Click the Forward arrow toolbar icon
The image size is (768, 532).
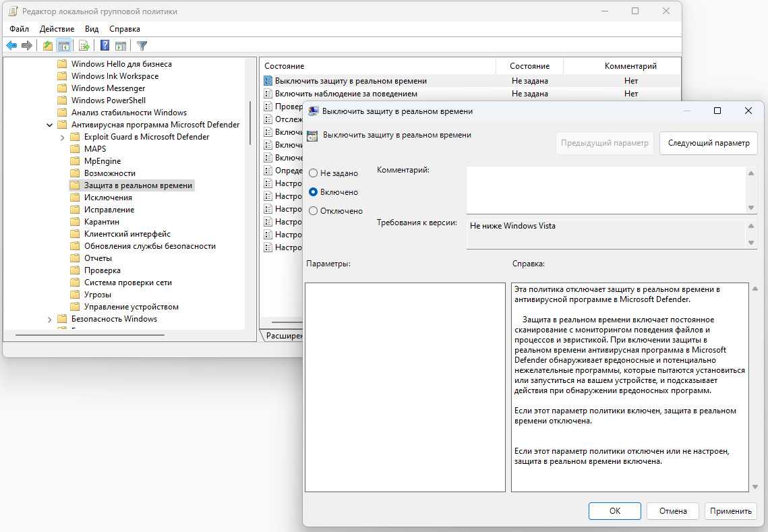27,46
